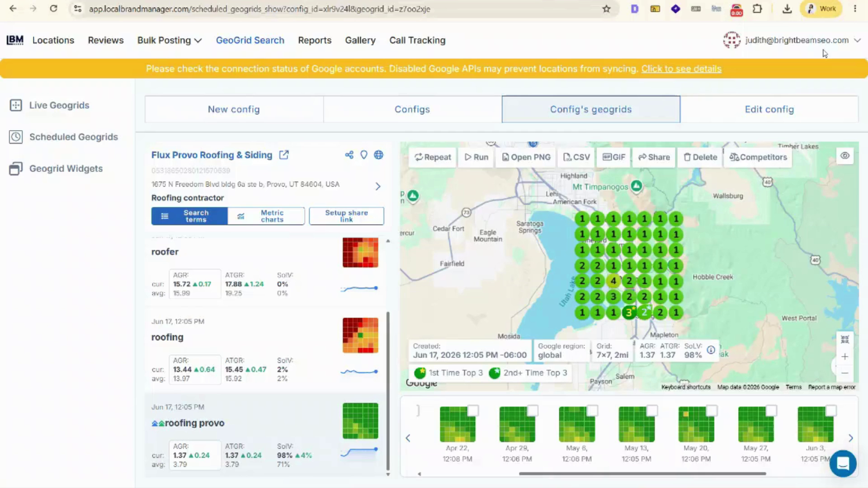Open external link next to Flux Provo Roofing
The height and width of the screenshot is (488, 868).
(284, 155)
